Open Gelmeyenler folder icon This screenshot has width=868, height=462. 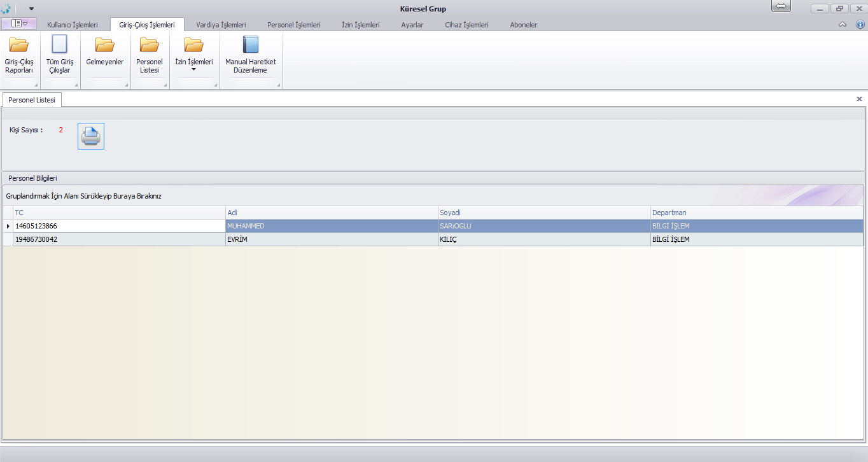point(104,45)
